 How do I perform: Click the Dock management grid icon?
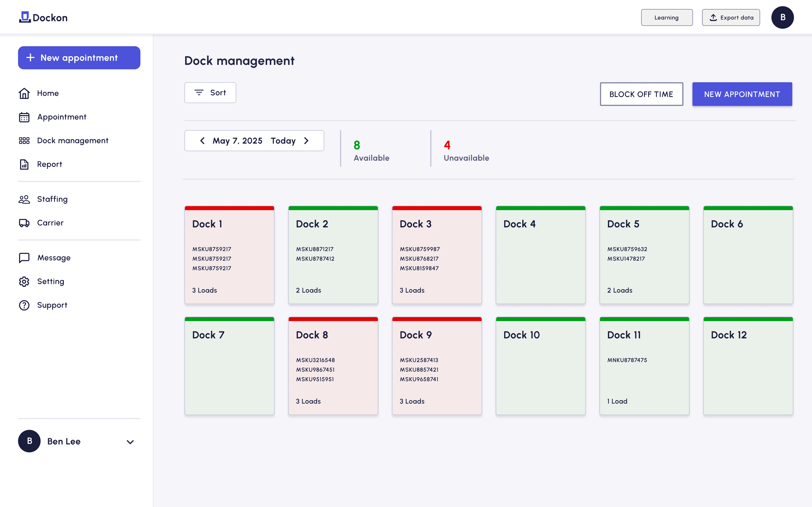[24, 141]
